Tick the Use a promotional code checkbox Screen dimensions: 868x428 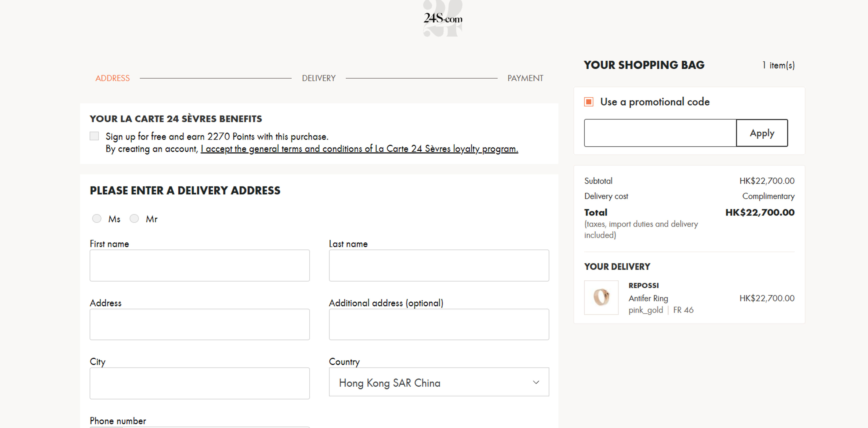click(x=589, y=102)
